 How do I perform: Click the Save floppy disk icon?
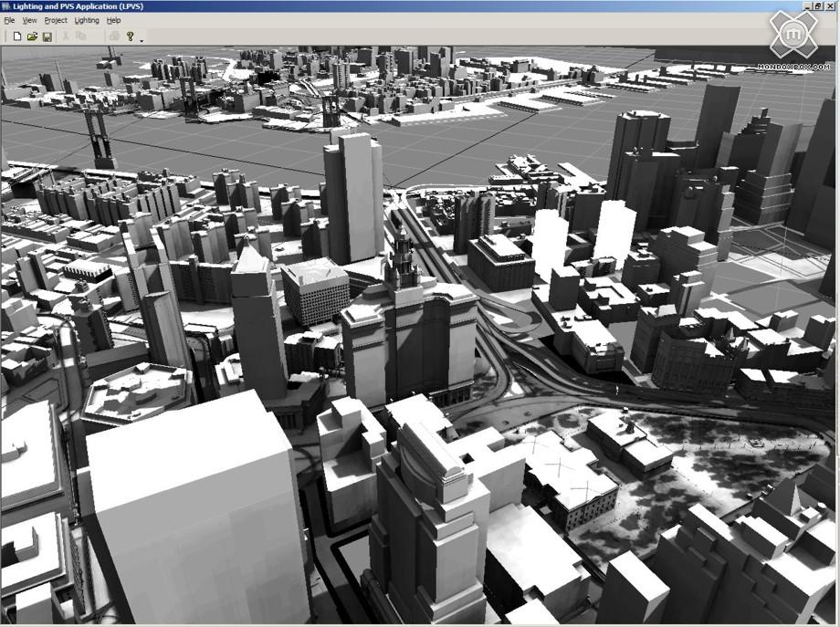(47, 37)
